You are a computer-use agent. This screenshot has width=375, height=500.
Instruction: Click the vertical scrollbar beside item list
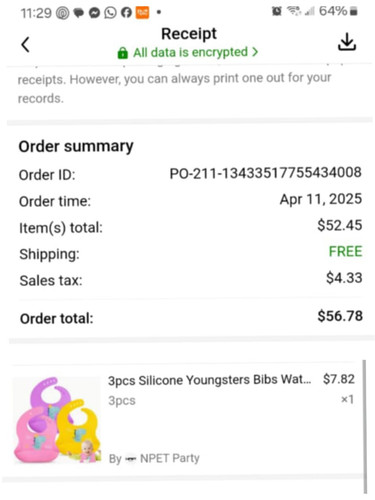tap(365, 426)
